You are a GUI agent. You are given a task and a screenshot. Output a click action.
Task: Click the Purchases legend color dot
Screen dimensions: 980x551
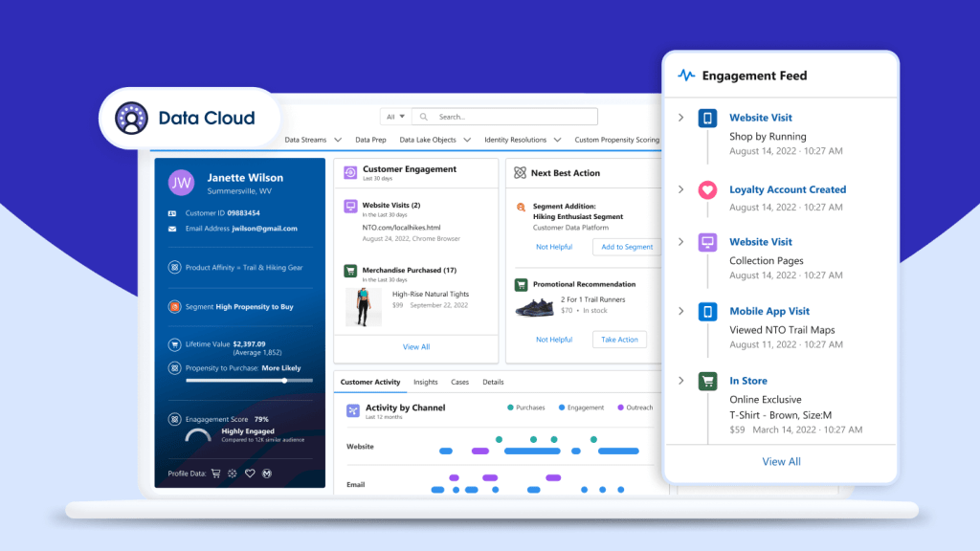(511, 408)
